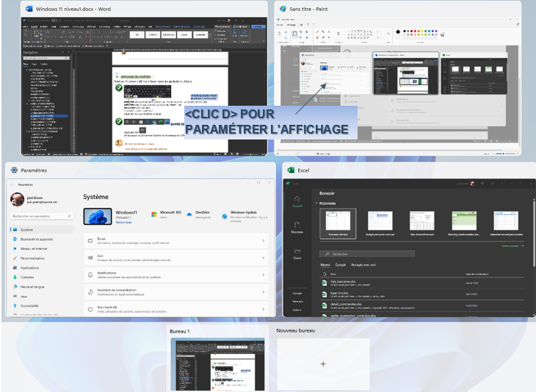The width and height of the screenshot is (536, 392).
Task: Open Accessibilité in the Paramètres sidebar
Action: point(29,306)
